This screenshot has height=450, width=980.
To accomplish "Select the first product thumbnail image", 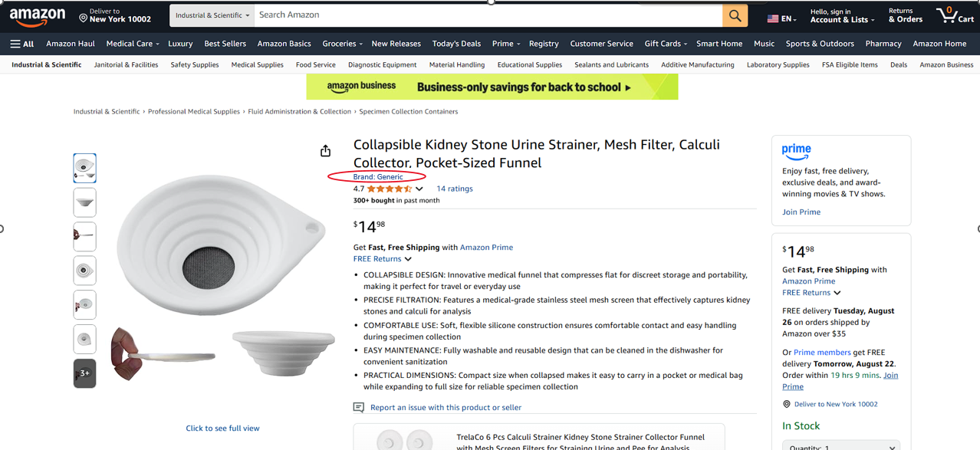I will click(84, 168).
